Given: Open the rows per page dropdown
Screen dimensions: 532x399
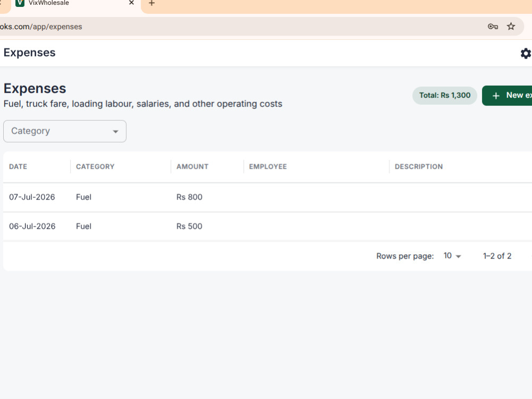Looking at the screenshot, I should point(452,256).
